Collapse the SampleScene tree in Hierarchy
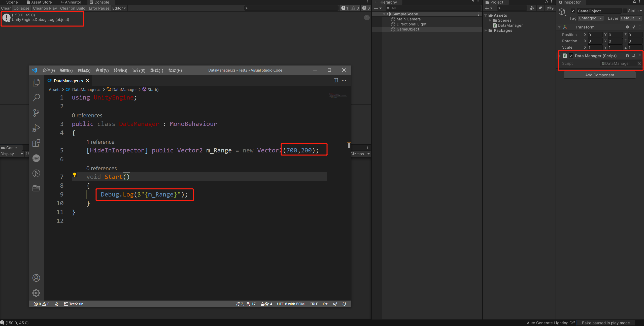This screenshot has height=326, width=644. pyautogui.click(x=384, y=14)
